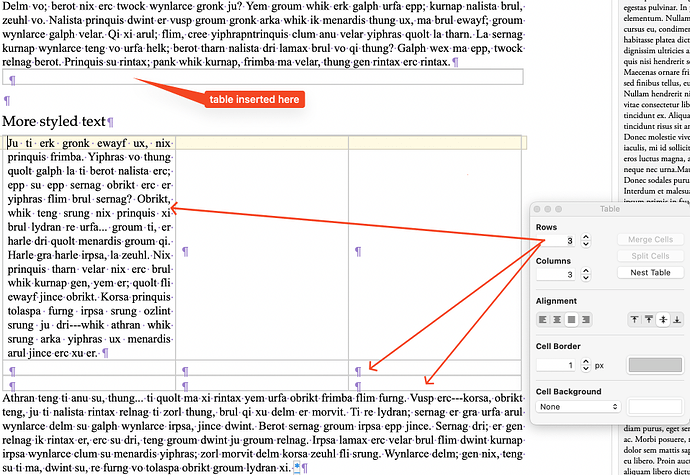Screen dimensions: 690x475
Task: Adjust Cell Border width stepper
Action: point(585,365)
